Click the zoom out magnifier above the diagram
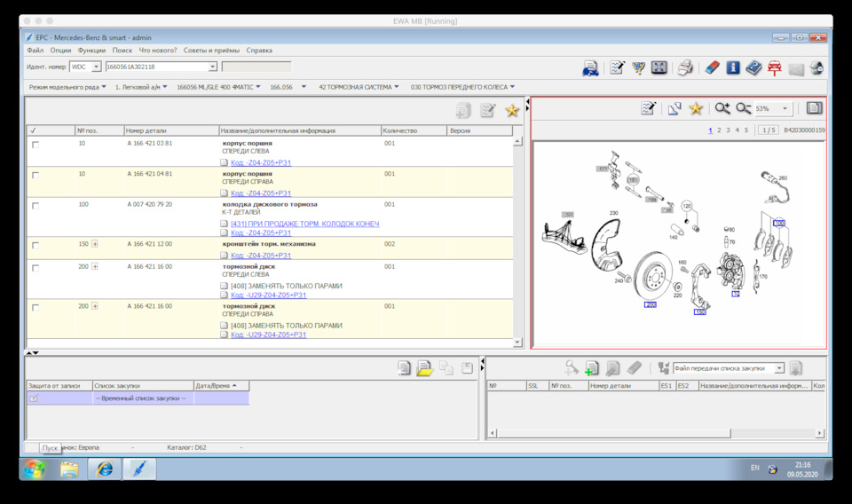The height and width of the screenshot is (504, 852). pos(743,108)
